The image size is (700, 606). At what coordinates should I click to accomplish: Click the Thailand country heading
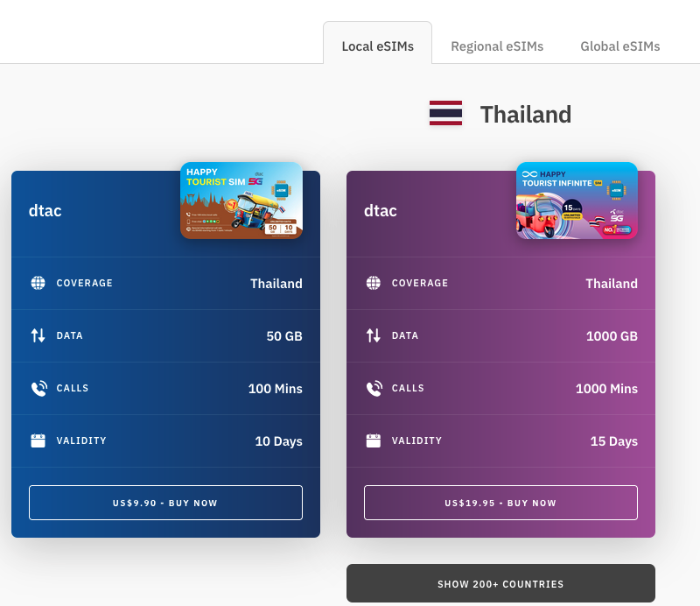tap(526, 115)
